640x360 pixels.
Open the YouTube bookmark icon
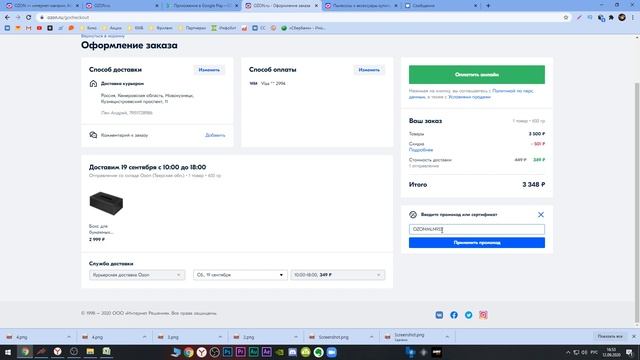39,28
